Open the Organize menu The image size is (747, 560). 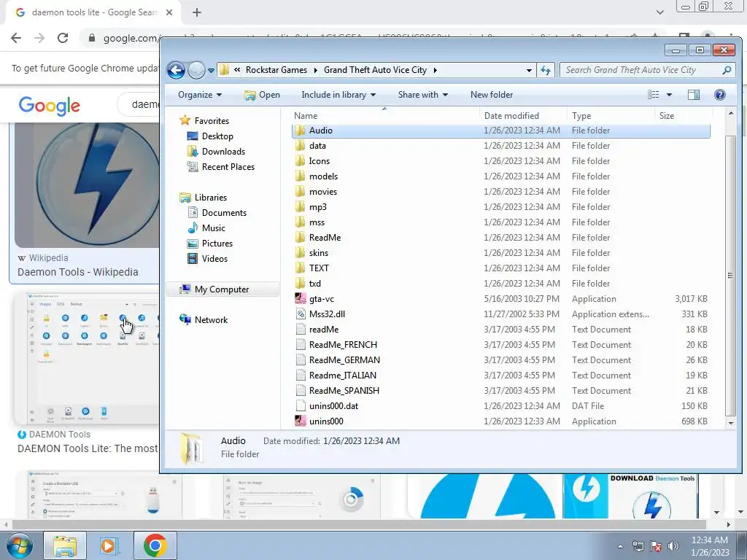point(200,95)
